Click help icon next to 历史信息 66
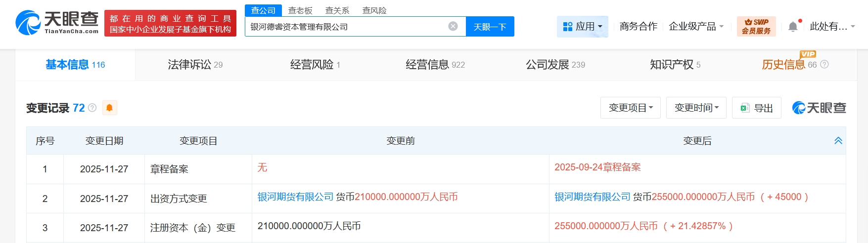 tap(824, 65)
